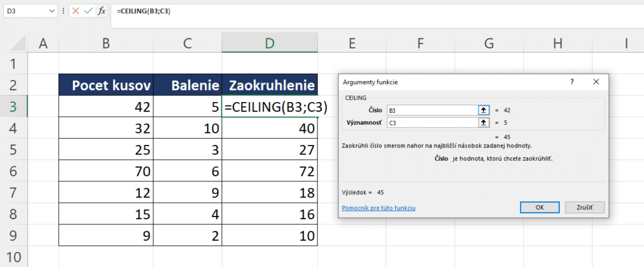Select cell D8 containing 16
The width and height of the screenshot is (644, 267).
(x=269, y=214)
